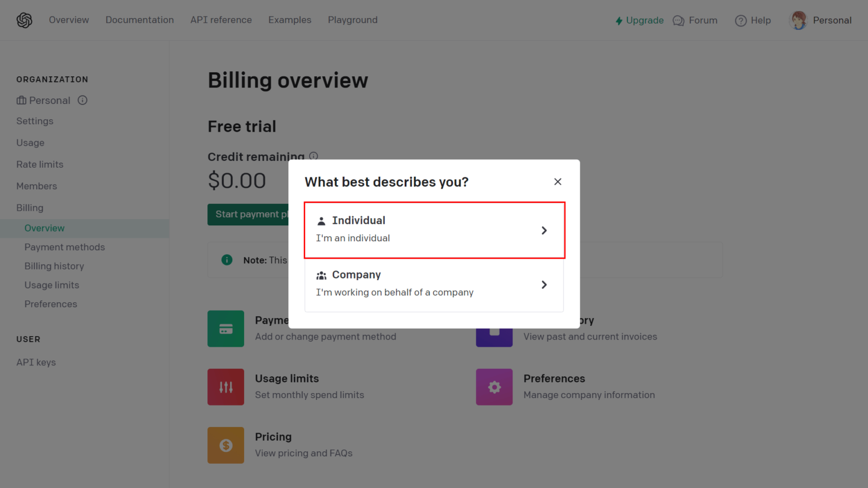Click the green Payment methods card icon
868x488 pixels.
point(225,328)
